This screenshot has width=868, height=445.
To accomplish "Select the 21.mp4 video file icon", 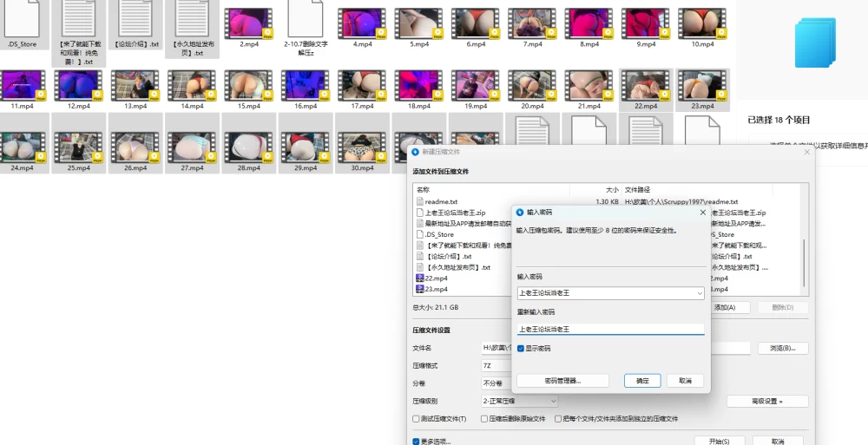I will coord(589,85).
